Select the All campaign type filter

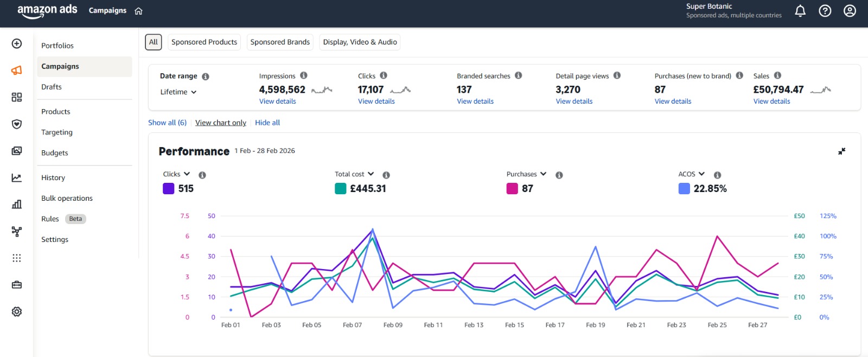pyautogui.click(x=154, y=42)
